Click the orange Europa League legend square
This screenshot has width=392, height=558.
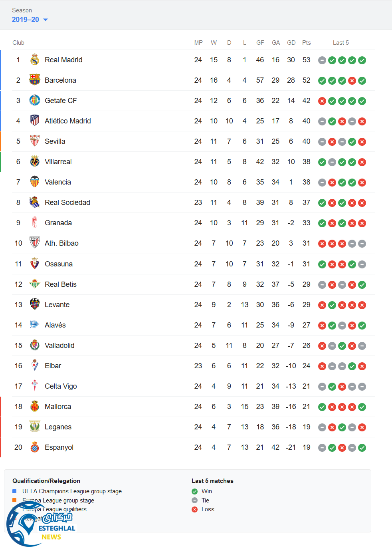point(14,500)
